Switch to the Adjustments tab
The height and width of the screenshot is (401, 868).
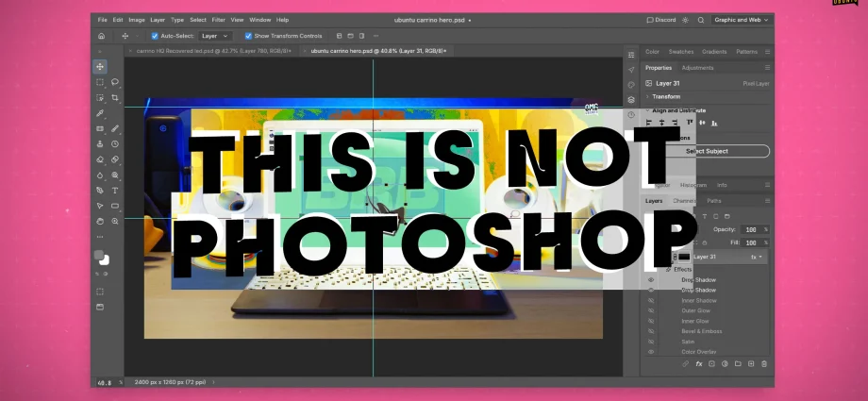(x=697, y=68)
